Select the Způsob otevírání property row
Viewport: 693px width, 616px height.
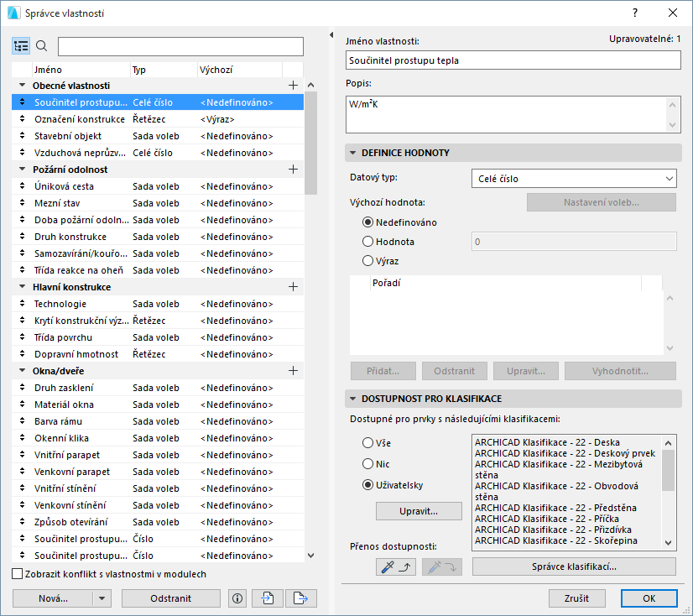[158, 522]
